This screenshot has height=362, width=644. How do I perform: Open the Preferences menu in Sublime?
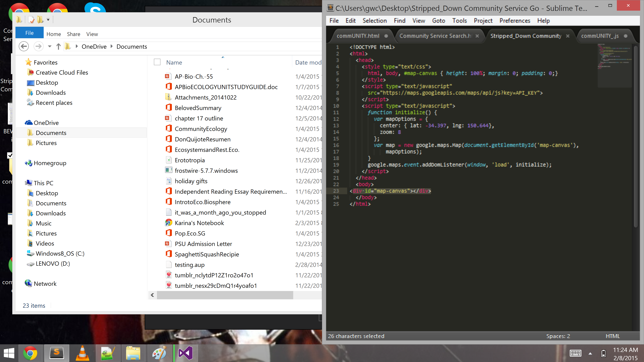pyautogui.click(x=515, y=21)
